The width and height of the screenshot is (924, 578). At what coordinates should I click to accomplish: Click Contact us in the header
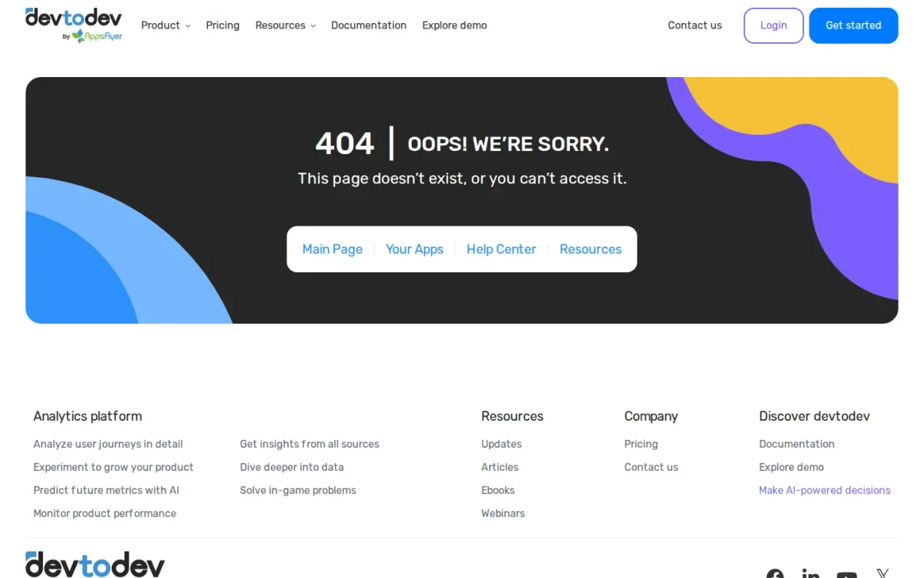pos(695,25)
